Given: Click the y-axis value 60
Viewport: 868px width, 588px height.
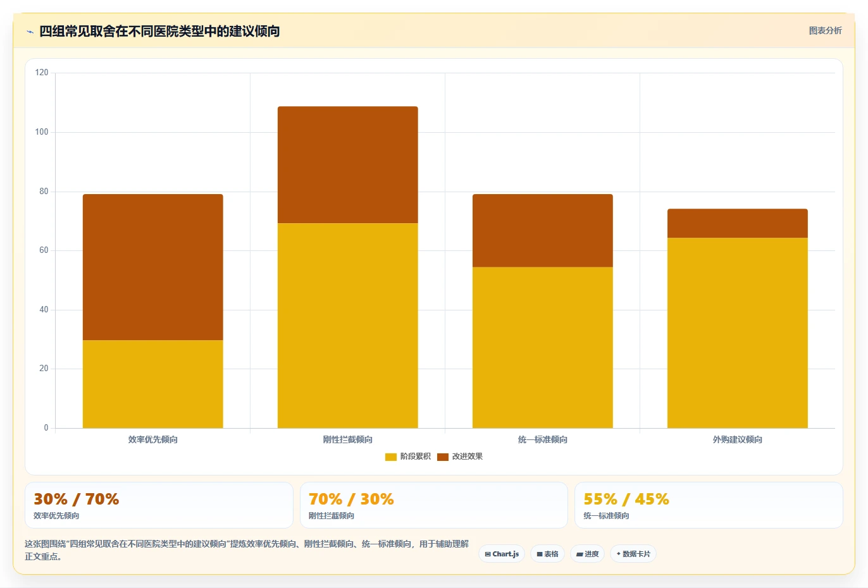Looking at the screenshot, I should (x=44, y=250).
